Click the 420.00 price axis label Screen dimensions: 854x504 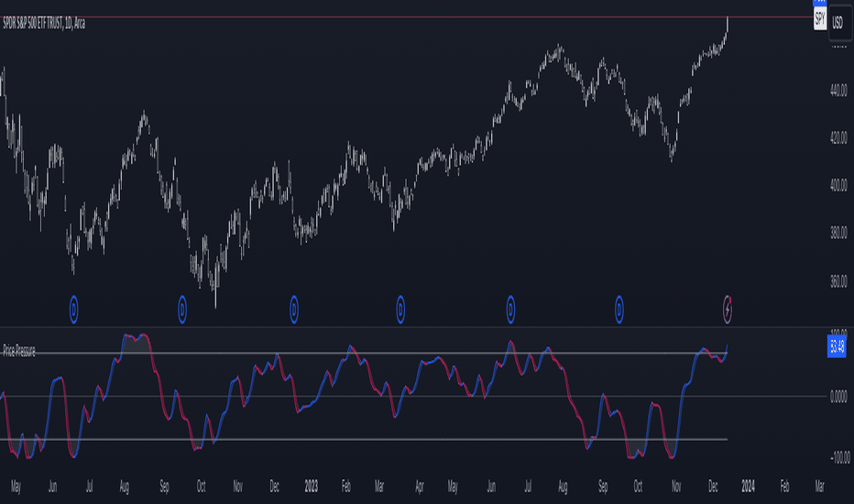pyautogui.click(x=838, y=137)
